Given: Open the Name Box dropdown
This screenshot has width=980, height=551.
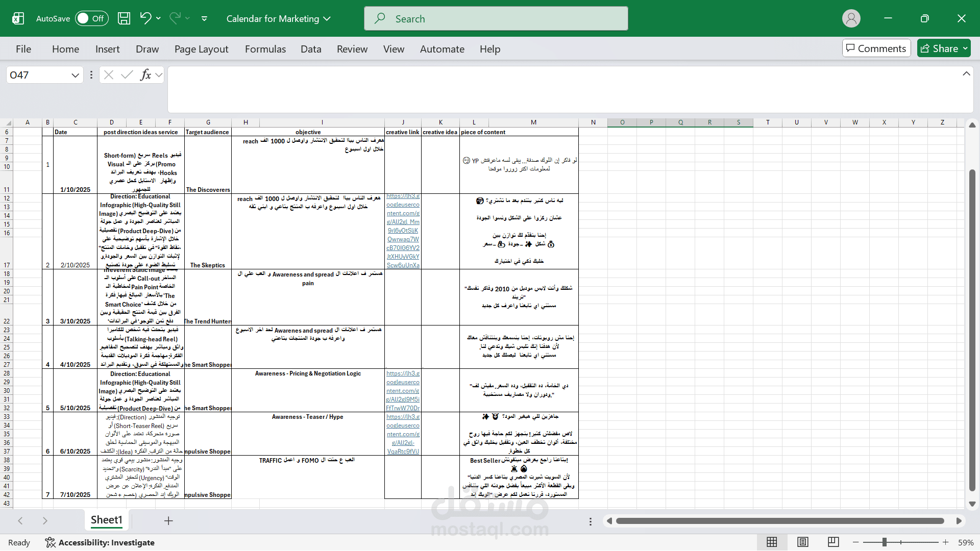Looking at the screenshot, I should [75, 74].
